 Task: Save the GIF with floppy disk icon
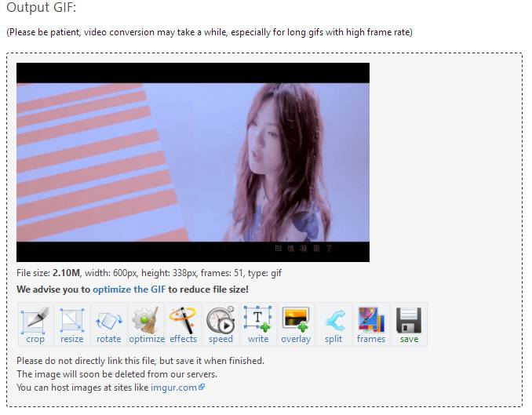click(409, 325)
